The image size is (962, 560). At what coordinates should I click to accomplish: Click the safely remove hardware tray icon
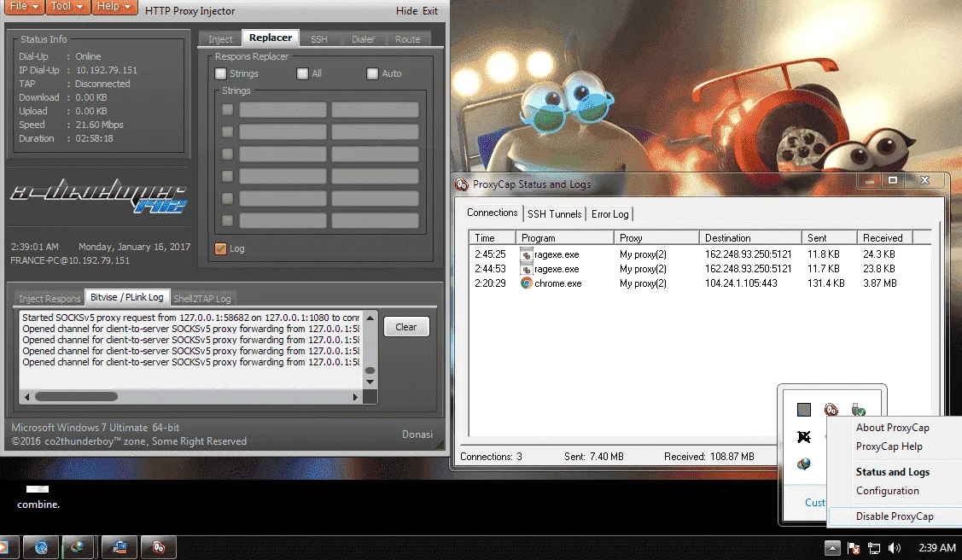[x=859, y=409]
